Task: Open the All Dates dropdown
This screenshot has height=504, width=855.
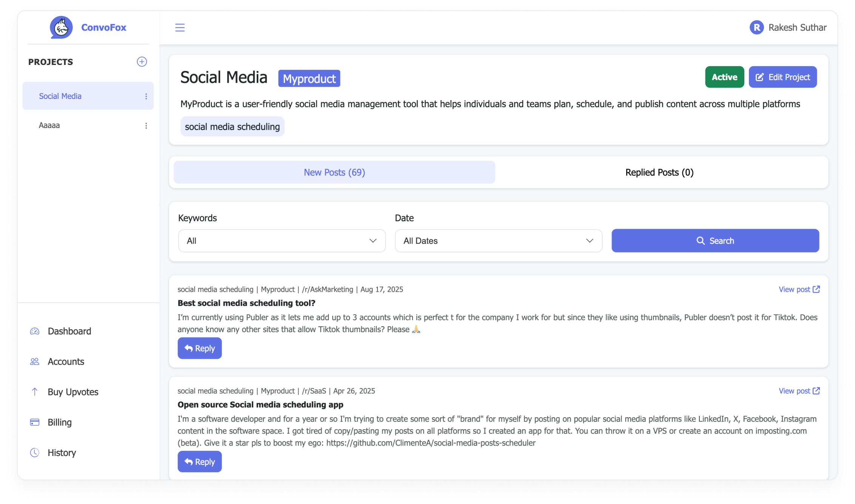Action: 498,241
